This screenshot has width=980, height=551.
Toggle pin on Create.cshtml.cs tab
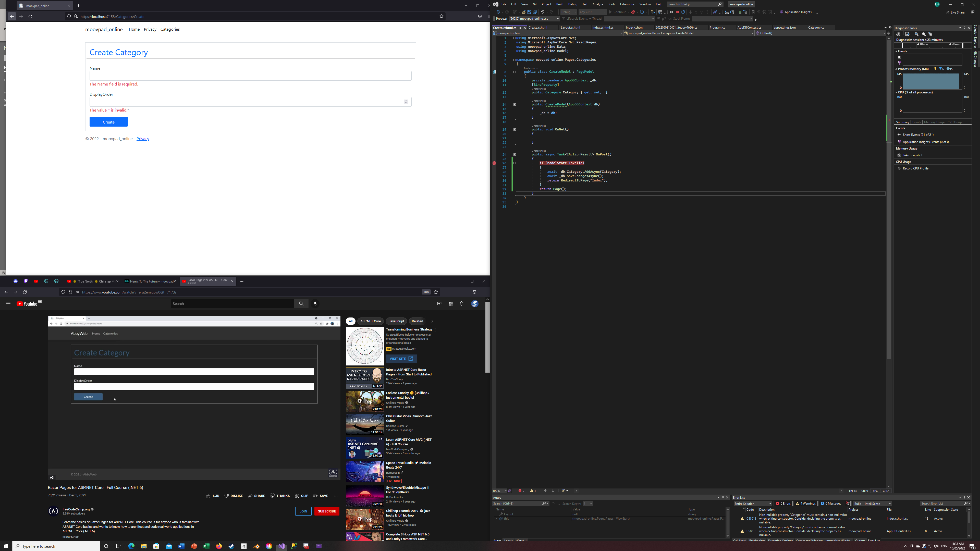(x=520, y=28)
